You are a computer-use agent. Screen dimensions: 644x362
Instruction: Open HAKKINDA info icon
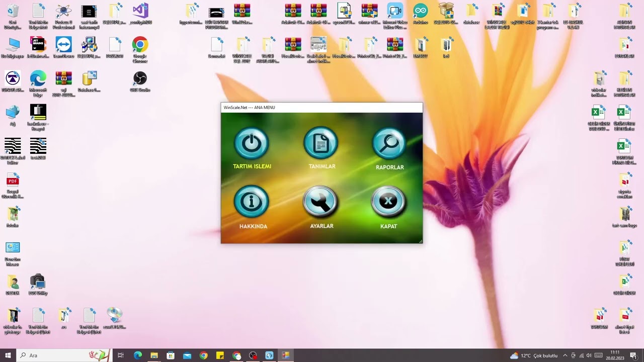click(x=252, y=202)
